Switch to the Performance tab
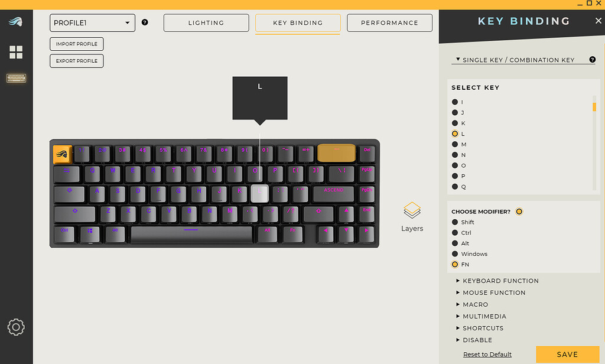This screenshot has height=364, width=605. click(389, 23)
